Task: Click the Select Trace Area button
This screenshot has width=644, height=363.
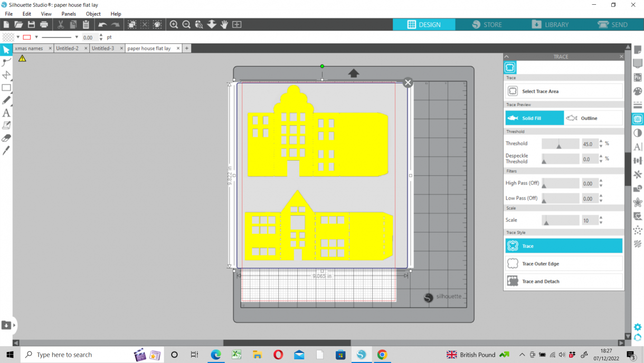Action: pyautogui.click(x=564, y=91)
